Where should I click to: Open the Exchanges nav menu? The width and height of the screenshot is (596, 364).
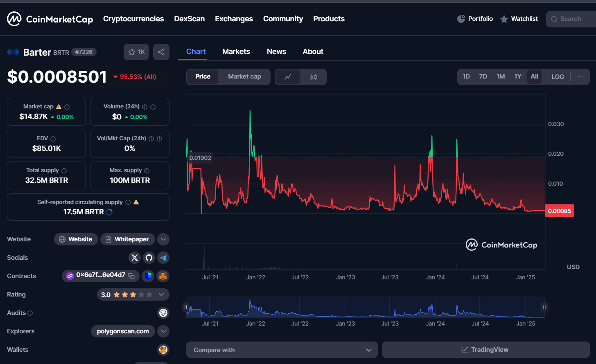pos(234,19)
